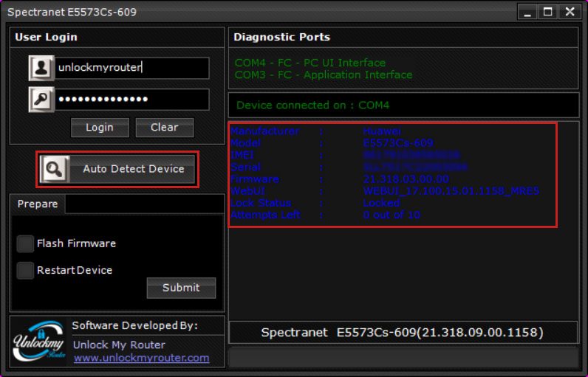
Task: Click the Submit button
Action: (181, 288)
